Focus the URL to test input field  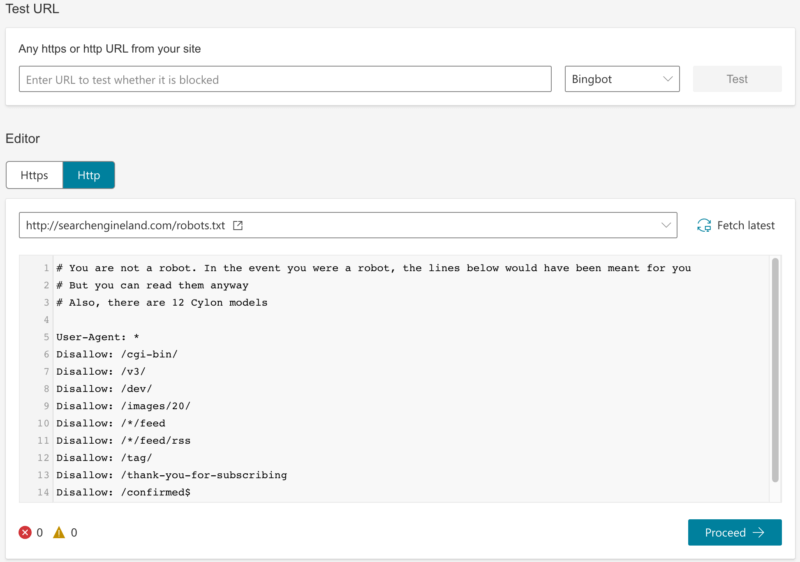(285, 79)
